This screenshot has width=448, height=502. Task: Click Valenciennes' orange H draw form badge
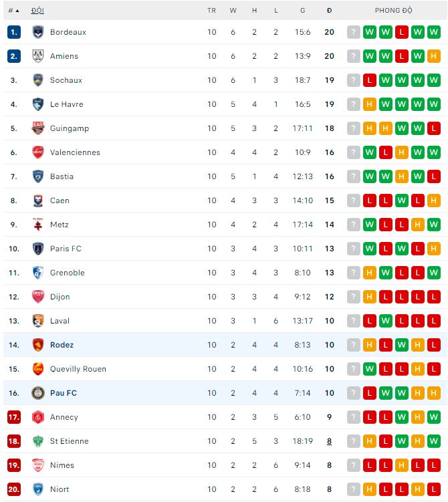pyautogui.click(x=402, y=152)
